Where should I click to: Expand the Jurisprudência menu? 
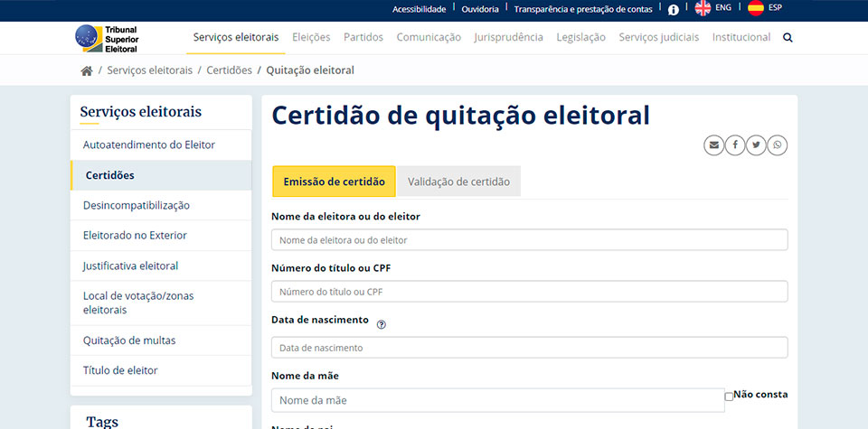pos(508,37)
